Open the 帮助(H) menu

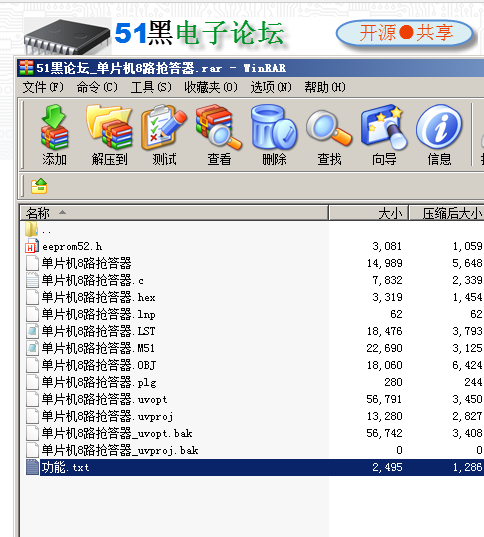[x=325, y=87]
